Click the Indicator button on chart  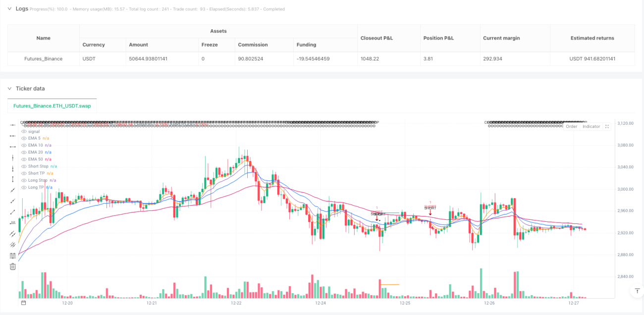click(x=591, y=126)
